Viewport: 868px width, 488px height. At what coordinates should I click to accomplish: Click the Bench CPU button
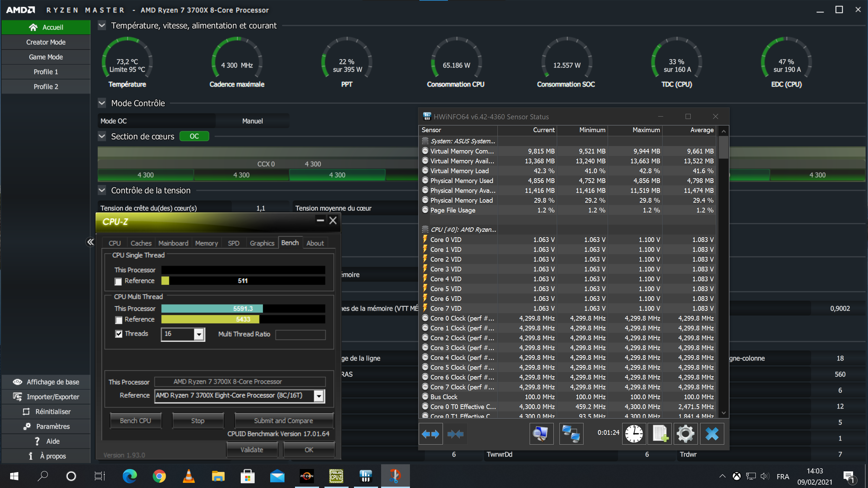pos(135,421)
